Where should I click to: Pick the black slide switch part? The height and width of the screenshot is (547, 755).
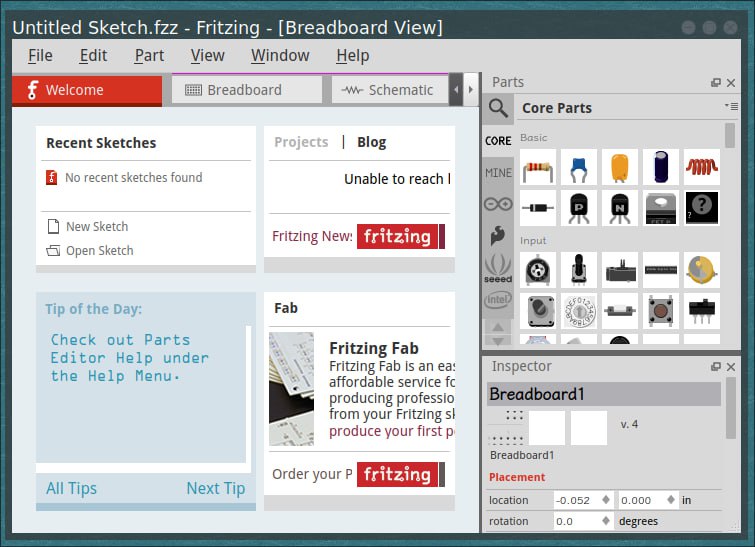pos(702,311)
